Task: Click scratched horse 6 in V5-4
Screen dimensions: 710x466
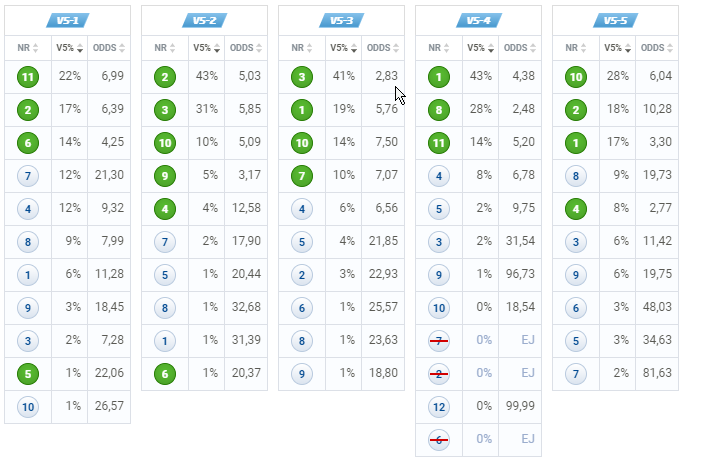Action: (x=439, y=440)
